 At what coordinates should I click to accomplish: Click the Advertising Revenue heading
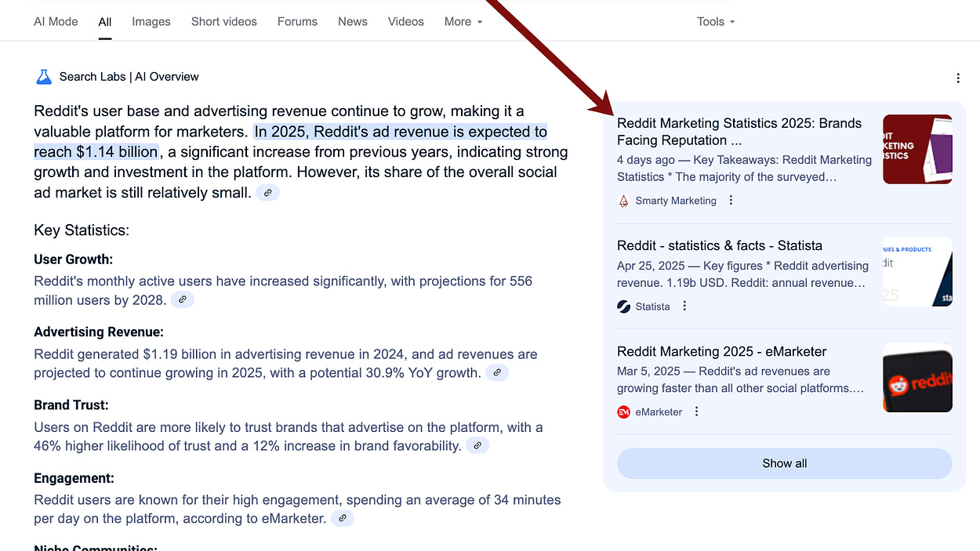pyautogui.click(x=99, y=332)
